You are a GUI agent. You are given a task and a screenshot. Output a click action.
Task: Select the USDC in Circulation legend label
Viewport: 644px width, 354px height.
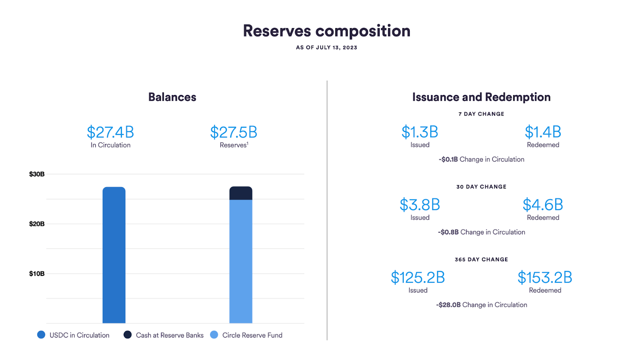(79, 335)
